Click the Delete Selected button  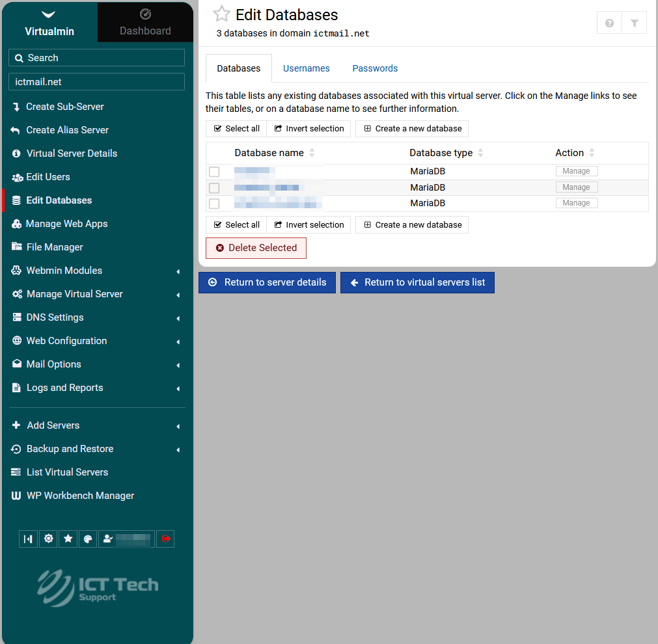click(256, 248)
